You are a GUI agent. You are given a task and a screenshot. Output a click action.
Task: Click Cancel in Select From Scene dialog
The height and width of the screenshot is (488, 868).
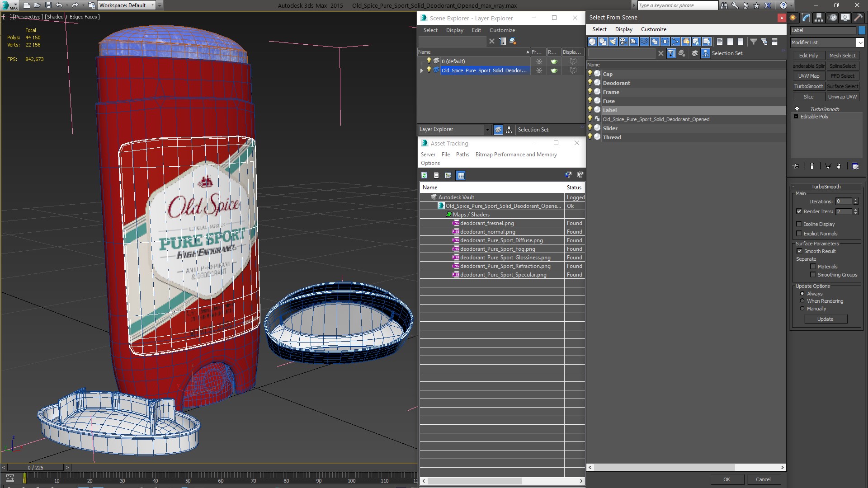click(763, 479)
